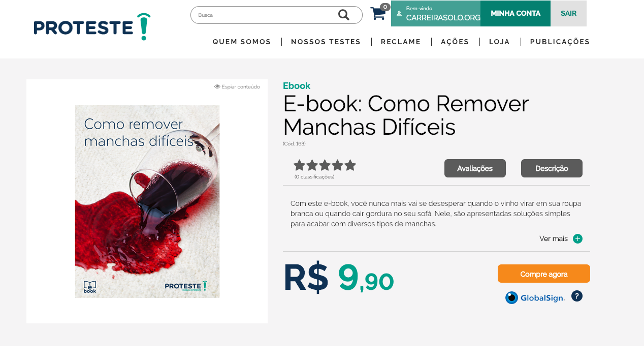Click the PROTESTE logo
This screenshot has width=644, height=361.
(x=92, y=27)
